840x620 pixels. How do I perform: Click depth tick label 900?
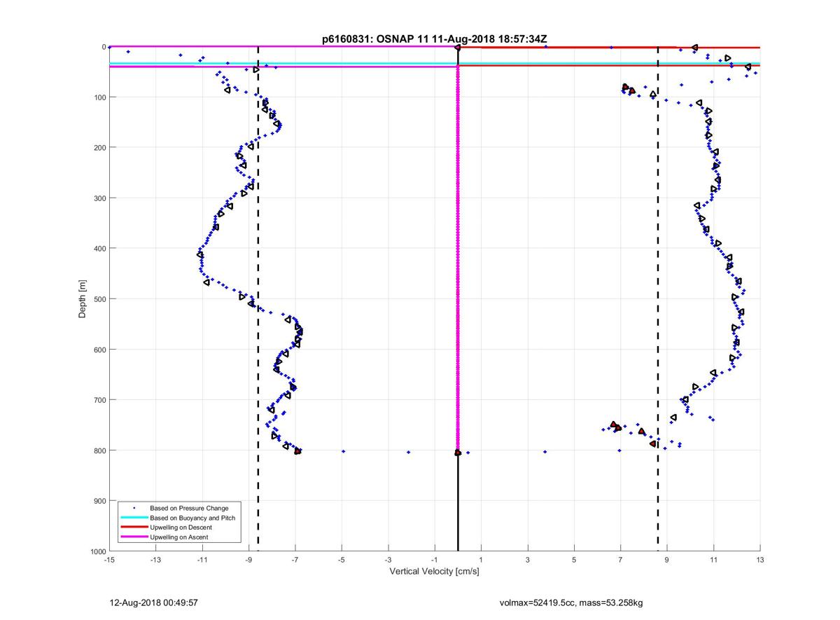click(x=99, y=501)
